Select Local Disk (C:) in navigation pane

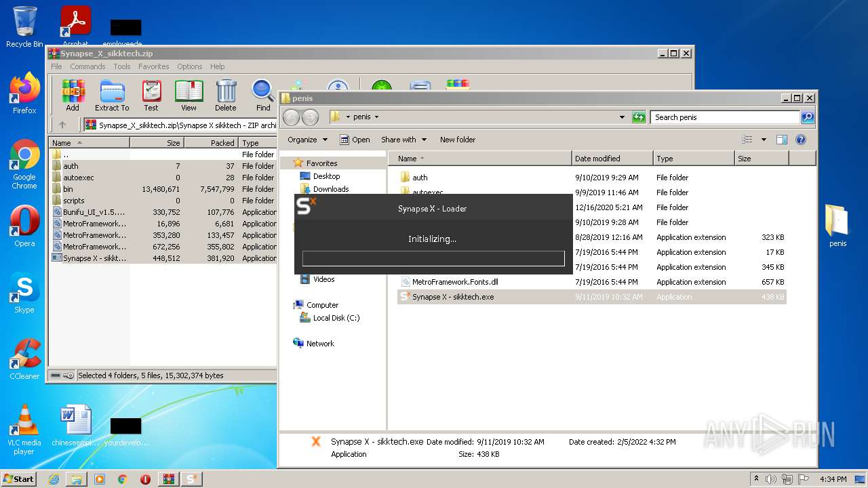[x=336, y=318]
